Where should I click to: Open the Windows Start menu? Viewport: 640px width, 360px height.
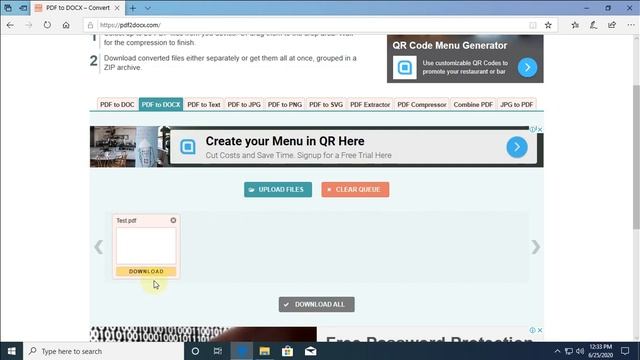(11, 351)
